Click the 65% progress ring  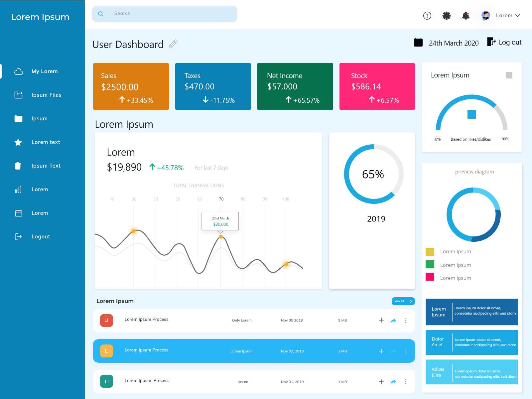click(x=374, y=174)
